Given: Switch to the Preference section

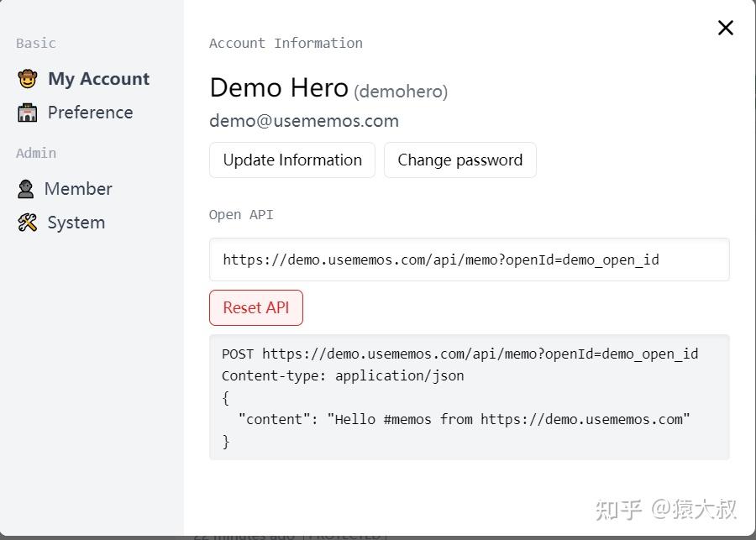Looking at the screenshot, I should tap(90, 113).
